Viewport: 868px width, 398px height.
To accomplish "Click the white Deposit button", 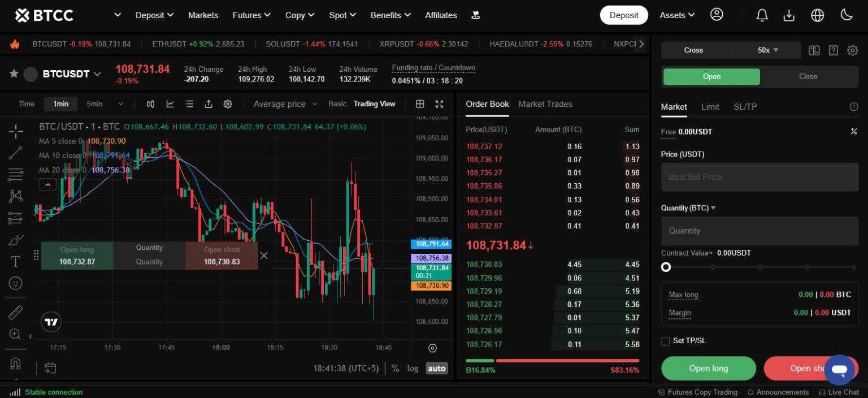I will coord(624,15).
